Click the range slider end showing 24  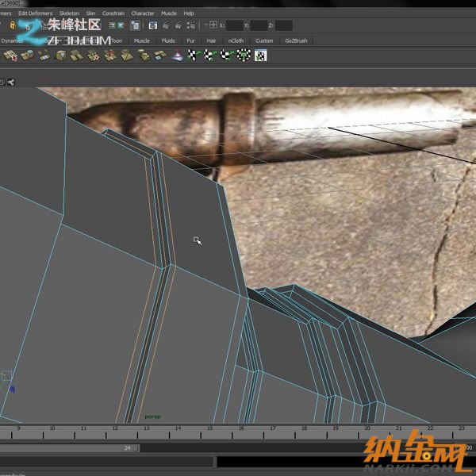tap(127, 448)
